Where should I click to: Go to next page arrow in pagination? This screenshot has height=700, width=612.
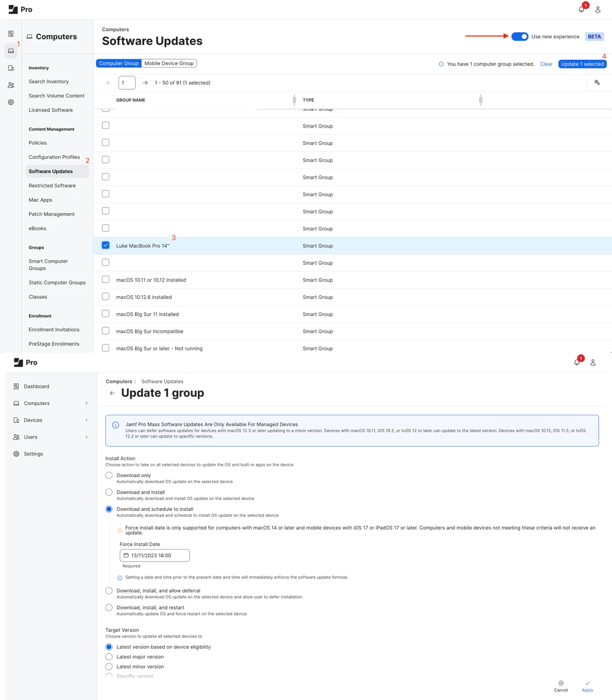click(145, 83)
